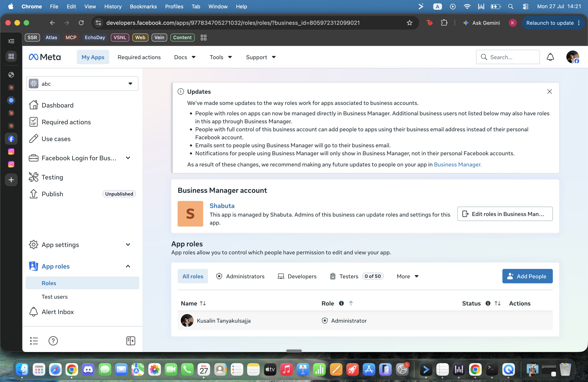Dismiss the Updates notice

(549, 91)
